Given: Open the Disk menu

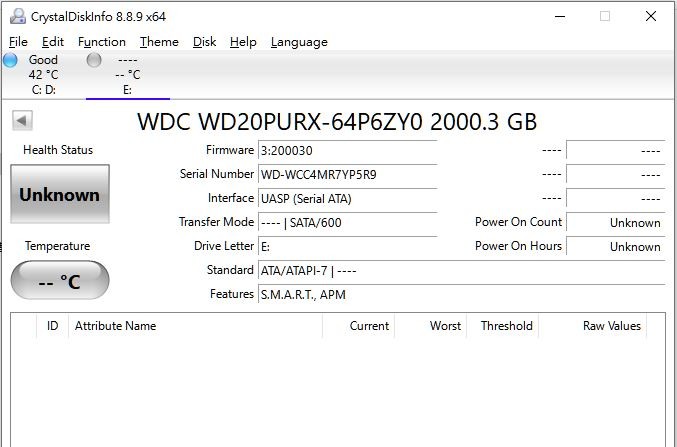Looking at the screenshot, I should point(205,42).
